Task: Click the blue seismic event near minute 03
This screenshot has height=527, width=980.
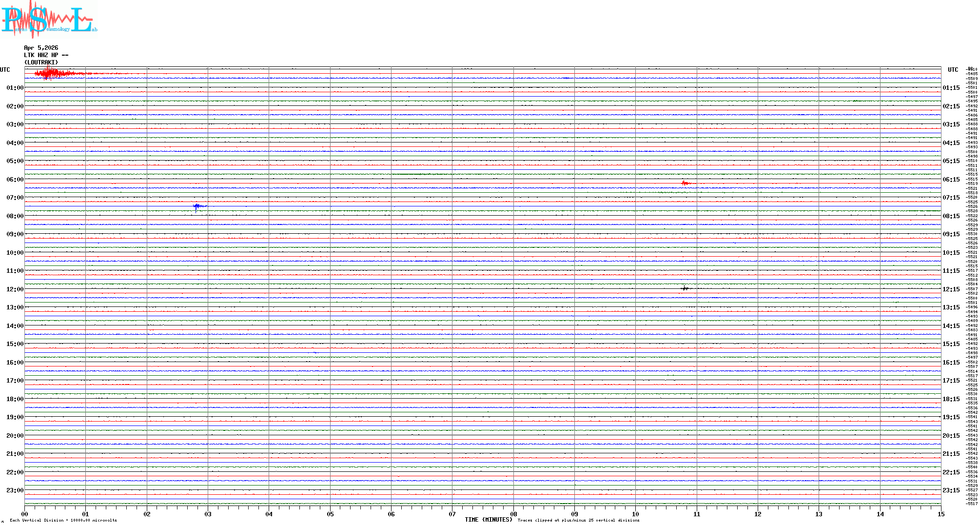Action: [197, 206]
